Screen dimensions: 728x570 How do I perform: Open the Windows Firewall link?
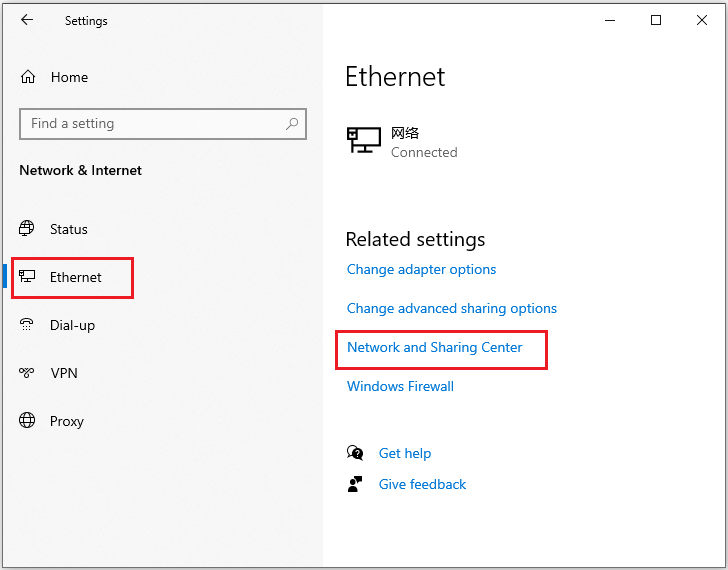tap(400, 386)
